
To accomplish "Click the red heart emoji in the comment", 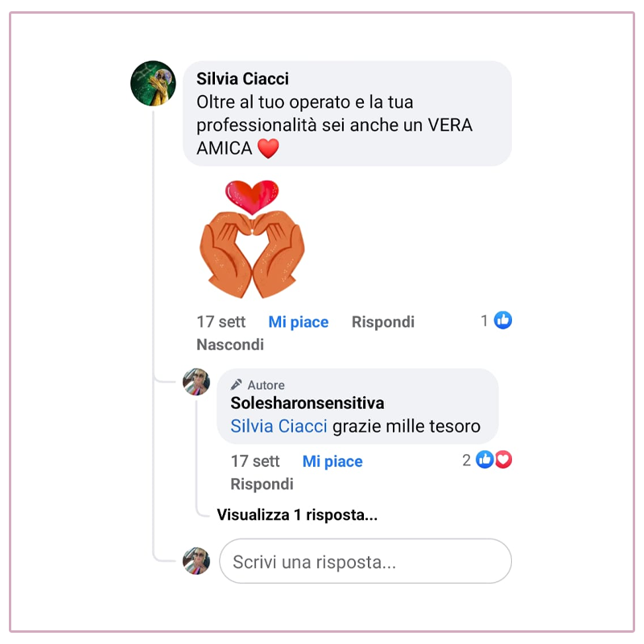I will (268, 148).
